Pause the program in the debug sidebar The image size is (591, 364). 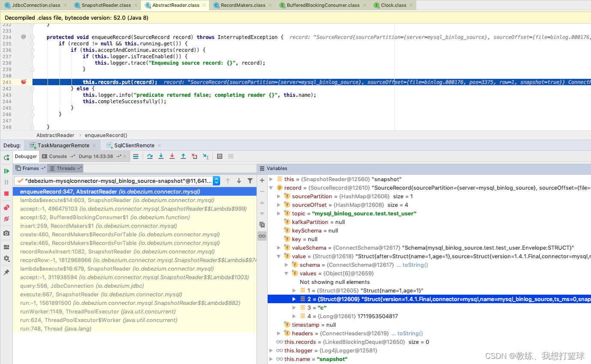tap(6, 182)
